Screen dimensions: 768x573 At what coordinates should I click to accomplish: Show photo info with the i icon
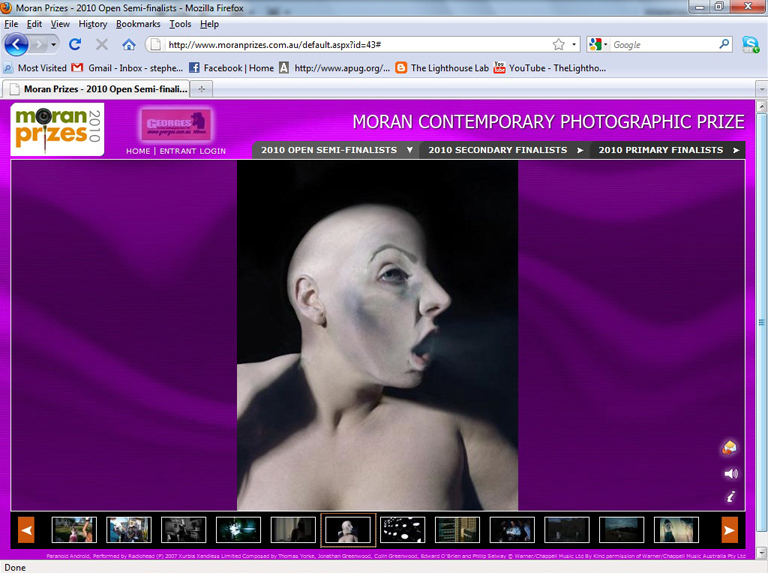730,497
